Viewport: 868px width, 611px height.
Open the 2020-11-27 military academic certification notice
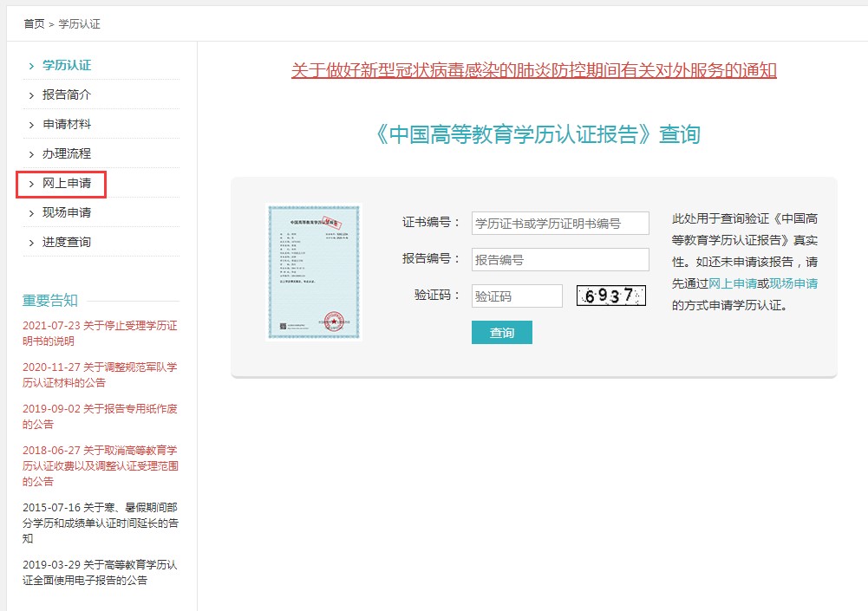tap(100, 374)
